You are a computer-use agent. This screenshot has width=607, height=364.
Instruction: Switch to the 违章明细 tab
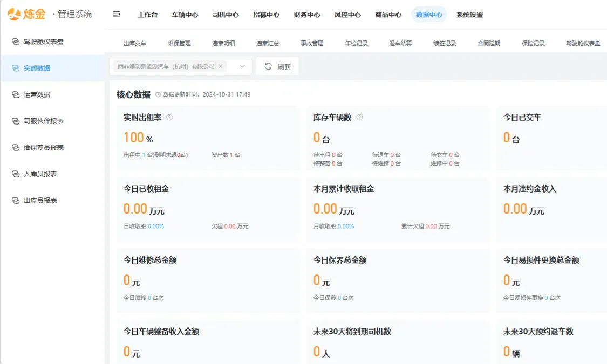[223, 43]
